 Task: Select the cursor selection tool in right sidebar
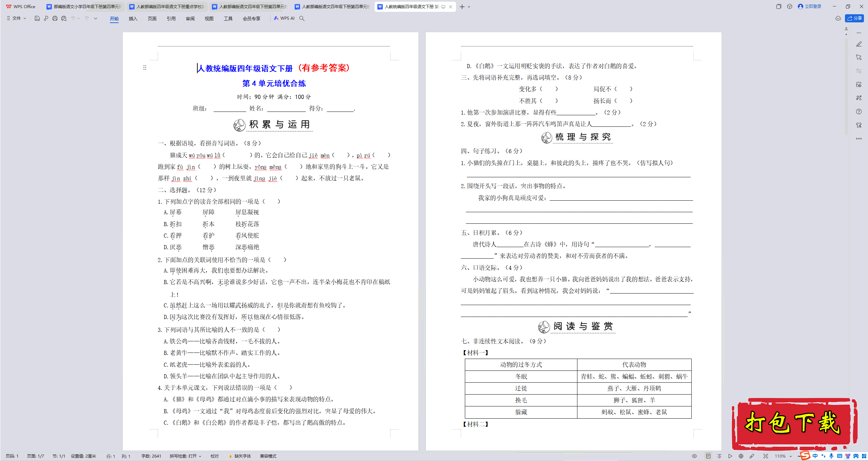[x=859, y=57]
